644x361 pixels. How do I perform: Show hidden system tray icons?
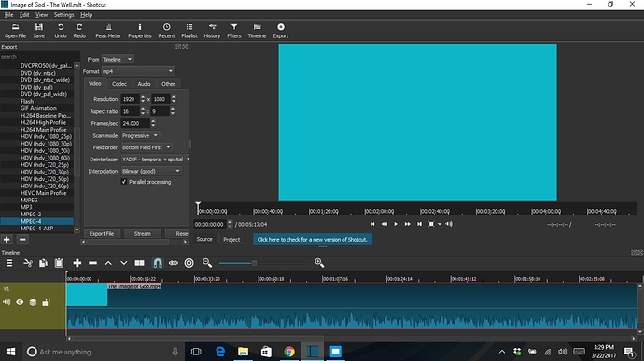click(502, 352)
